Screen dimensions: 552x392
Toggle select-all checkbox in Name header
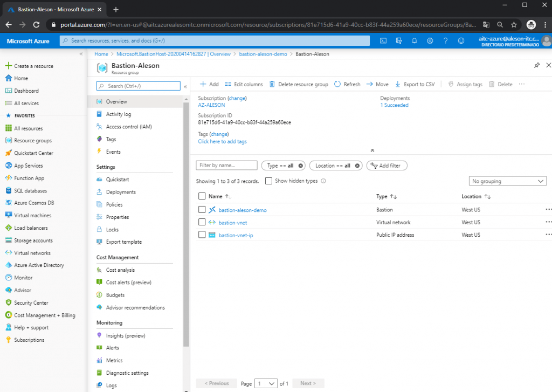click(x=202, y=196)
